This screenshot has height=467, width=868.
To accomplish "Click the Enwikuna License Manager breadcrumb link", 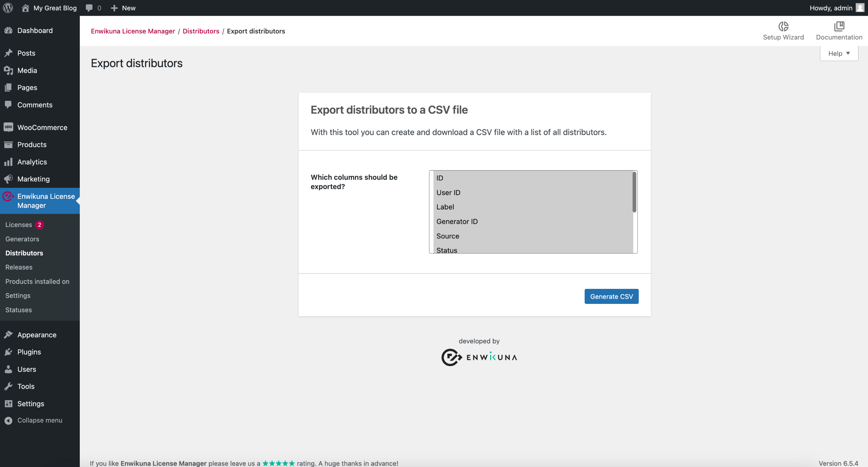I will tap(133, 30).
